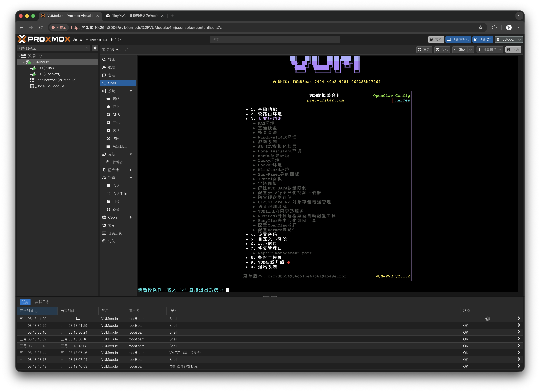Click the DNS globe icon
This screenshot has width=540, height=392.
point(108,115)
